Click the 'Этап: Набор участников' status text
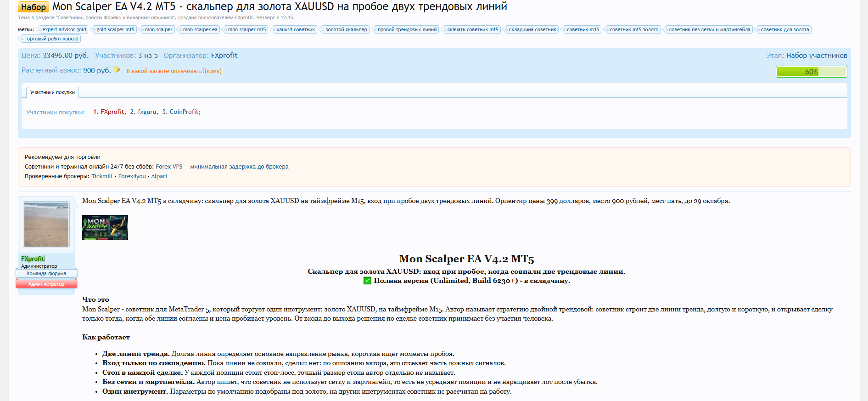The width and height of the screenshot is (868, 401). coord(806,56)
